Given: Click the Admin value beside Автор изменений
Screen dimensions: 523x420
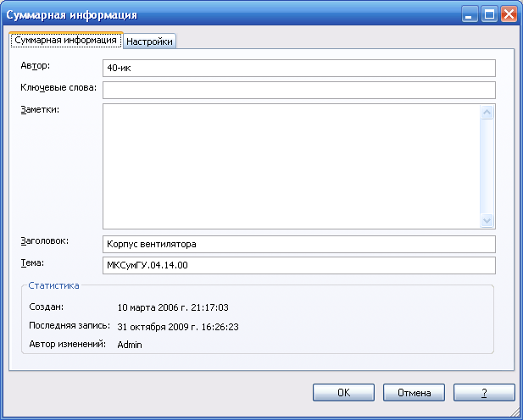Looking at the screenshot, I should [130, 345].
